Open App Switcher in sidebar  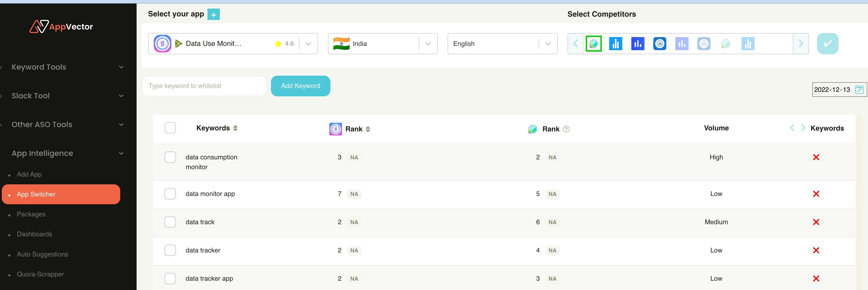61,194
